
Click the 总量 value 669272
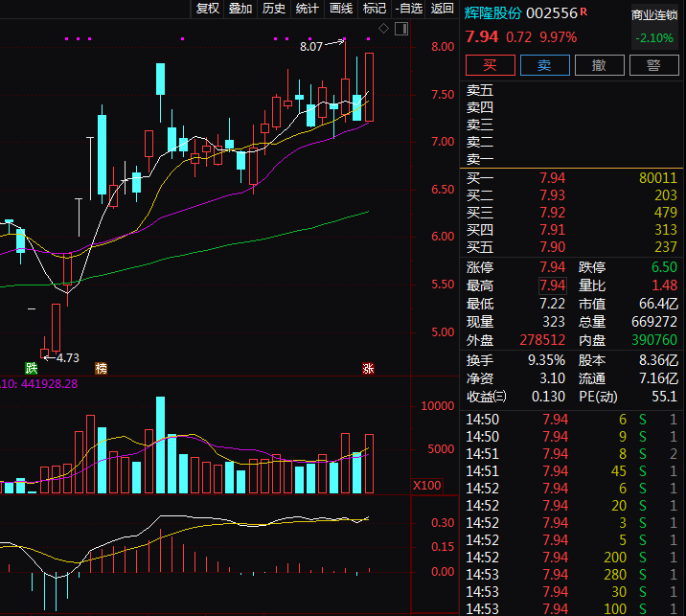tap(654, 322)
